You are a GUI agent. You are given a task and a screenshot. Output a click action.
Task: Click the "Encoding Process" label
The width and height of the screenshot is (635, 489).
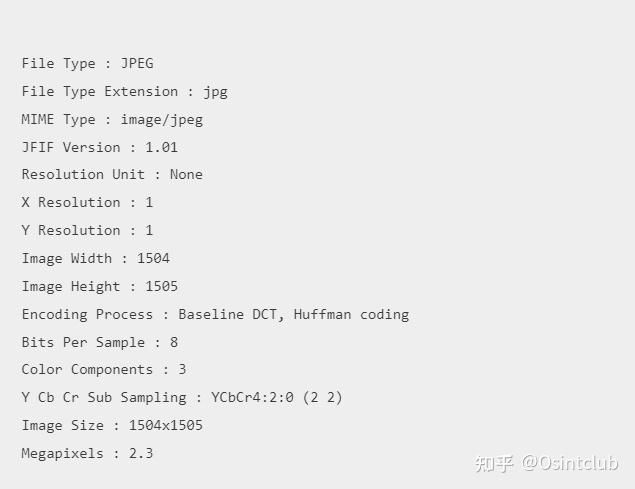(87, 314)
